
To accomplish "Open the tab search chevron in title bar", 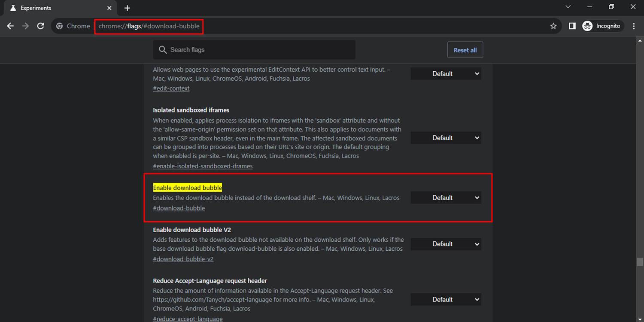I will [x=568, y=7].
